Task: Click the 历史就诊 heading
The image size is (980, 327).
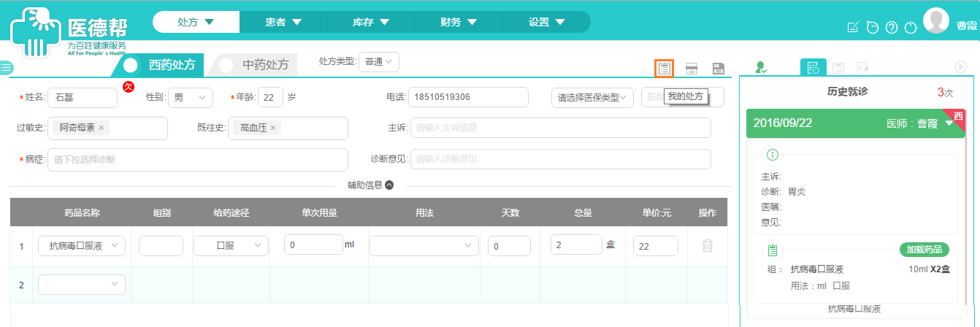Action: (847, 92)
